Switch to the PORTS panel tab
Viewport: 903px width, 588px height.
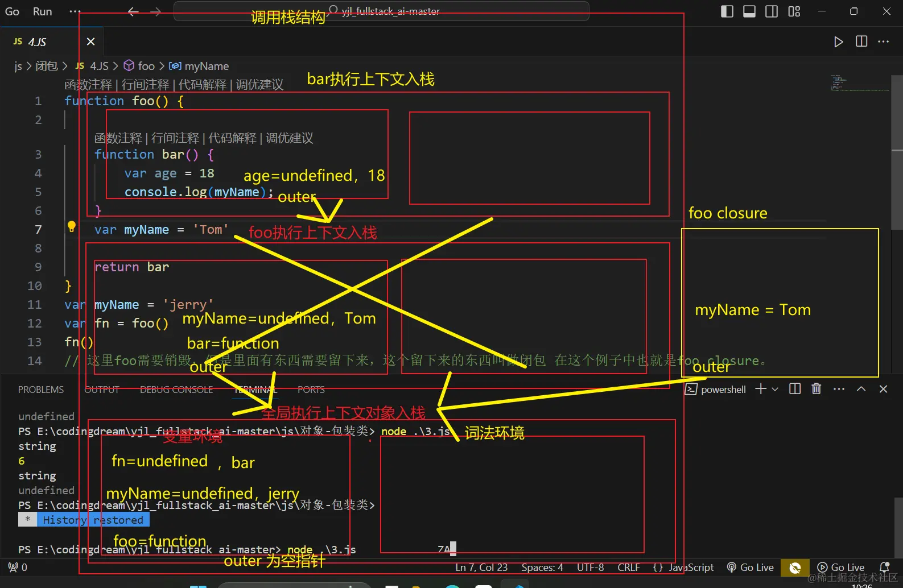[x=311, y=390]
